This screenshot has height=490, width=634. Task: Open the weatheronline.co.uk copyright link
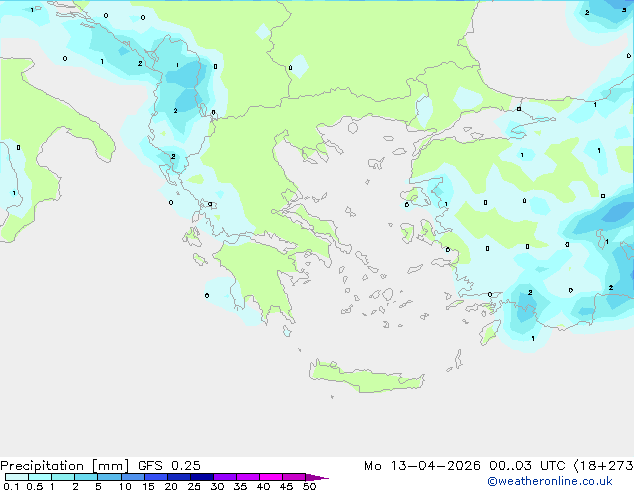[549, 481]
